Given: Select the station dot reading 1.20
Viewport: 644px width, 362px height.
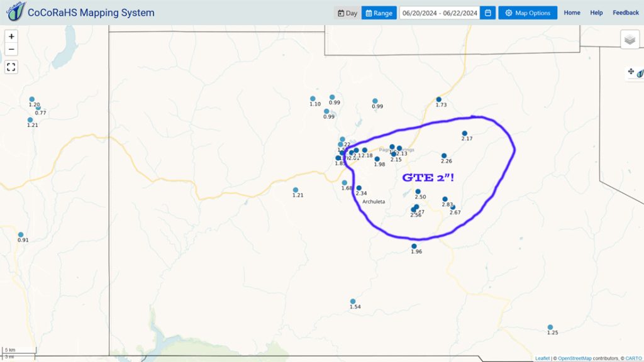Looking at the screenshot, I should (x=31, y=99).
